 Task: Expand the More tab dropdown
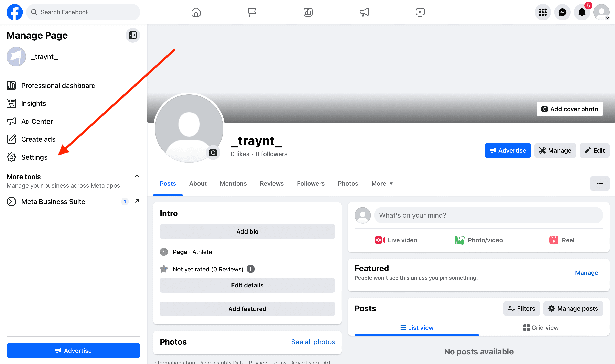pos(382,183)
